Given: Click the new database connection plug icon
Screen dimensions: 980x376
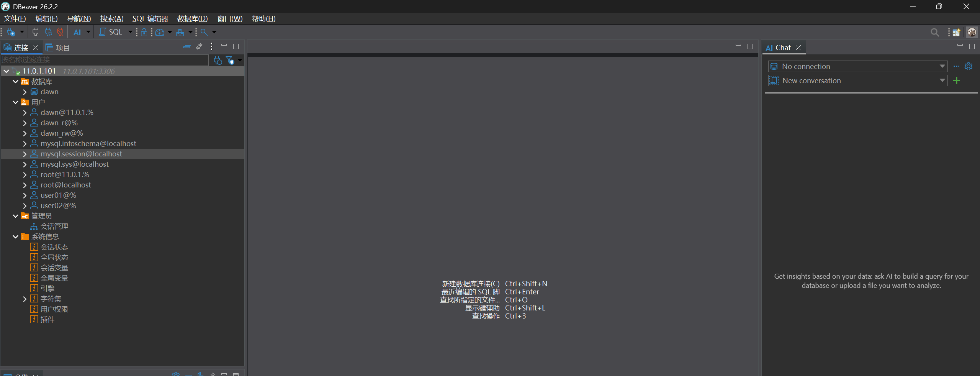Looking at the screenshot, I should tap(11, 32).
